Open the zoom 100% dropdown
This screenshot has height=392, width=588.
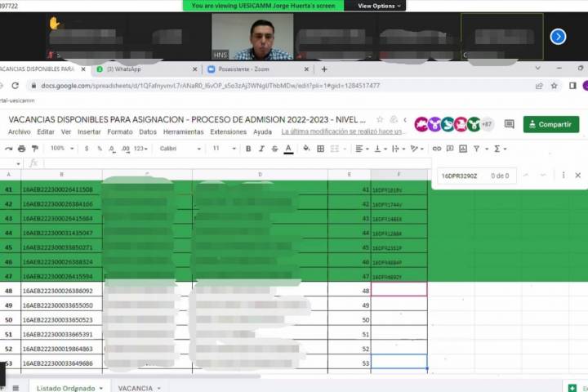60,149
